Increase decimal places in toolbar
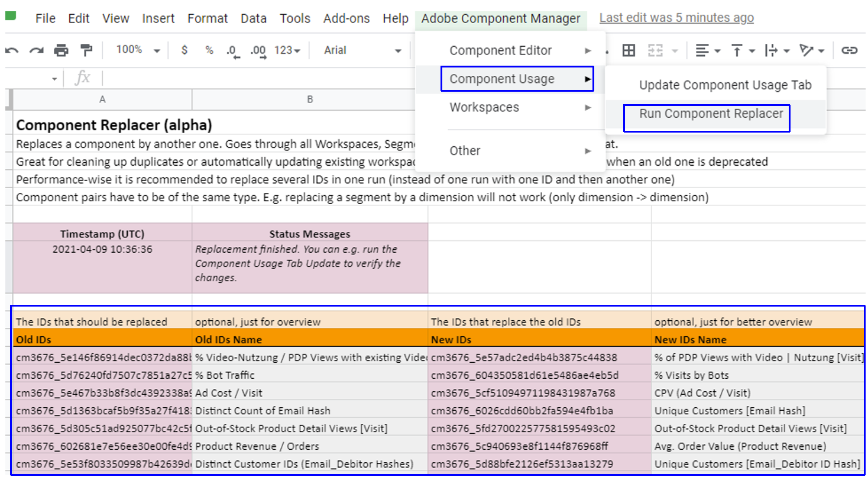 tap(258, 51)
